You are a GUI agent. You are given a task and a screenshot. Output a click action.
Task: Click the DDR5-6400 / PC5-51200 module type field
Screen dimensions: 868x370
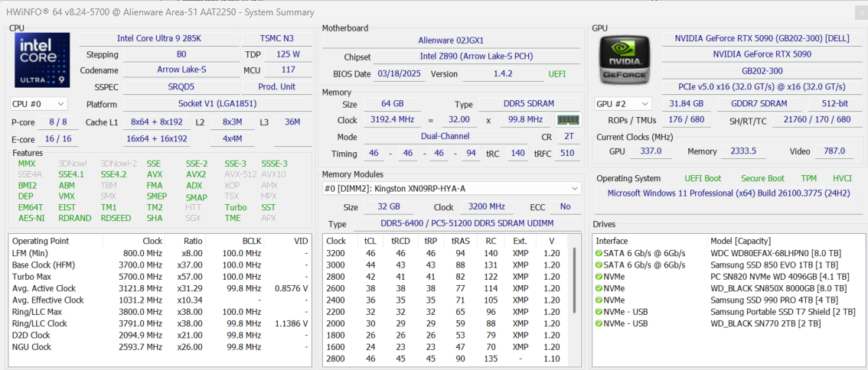[467, 224]
